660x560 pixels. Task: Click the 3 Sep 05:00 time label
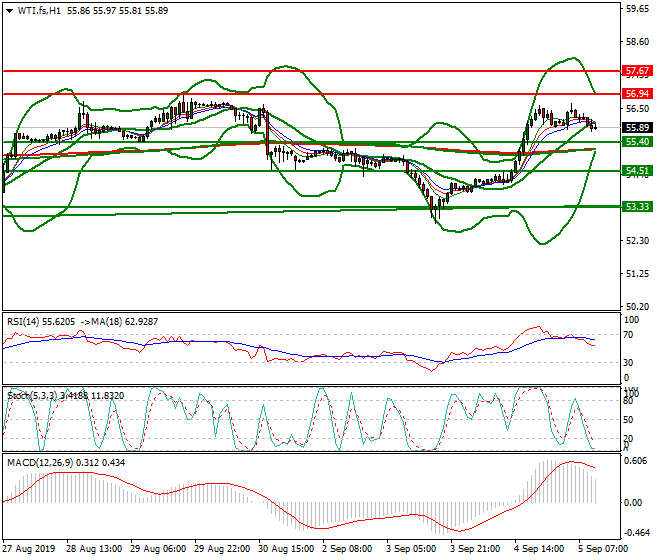click(413, 551)
